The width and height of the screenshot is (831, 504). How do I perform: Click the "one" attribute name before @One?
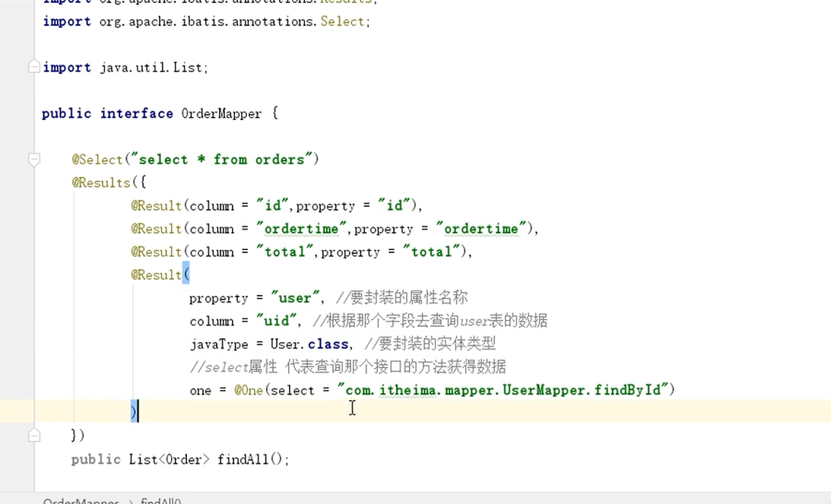[200, 391]
